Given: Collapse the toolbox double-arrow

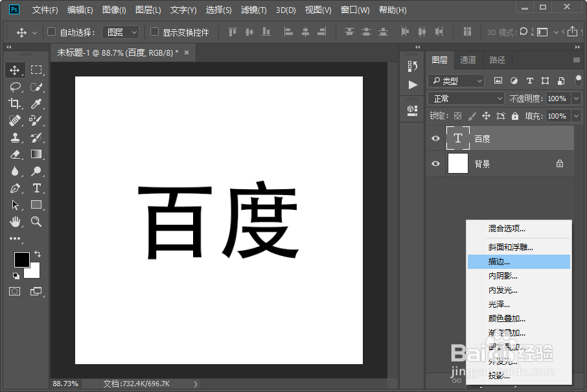Looking at the screenshot, I should pos(9,47).
